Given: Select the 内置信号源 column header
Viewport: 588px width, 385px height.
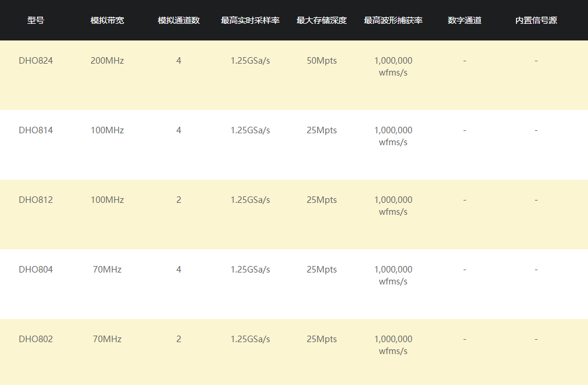Looking at the screenshot, I should [536, 20].
